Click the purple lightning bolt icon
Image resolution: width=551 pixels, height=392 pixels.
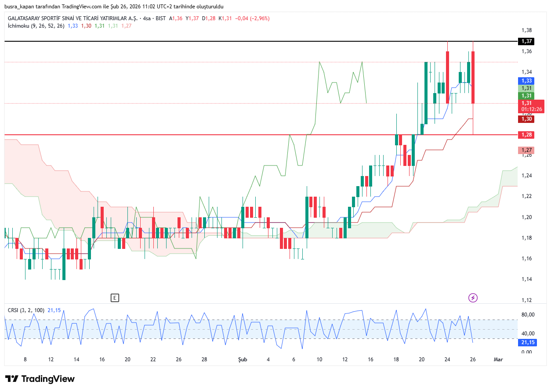(x=473, y=298)
